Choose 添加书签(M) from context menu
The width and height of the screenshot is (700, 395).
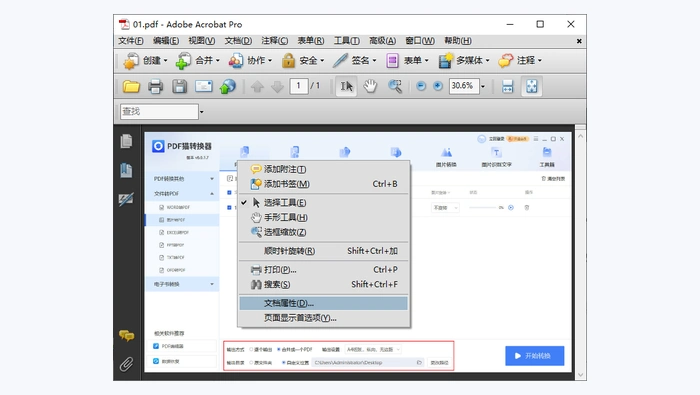coord(324,184)
